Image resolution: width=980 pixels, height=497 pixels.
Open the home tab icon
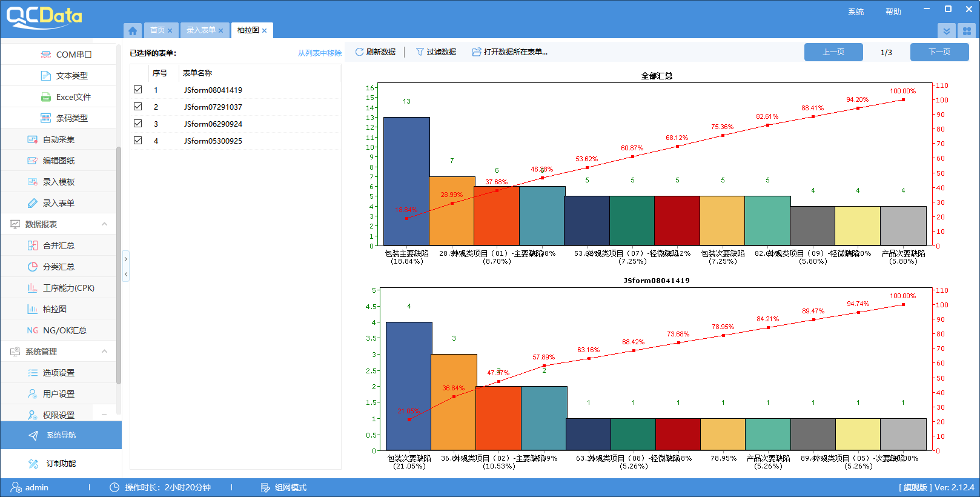(x=133, y=30)
